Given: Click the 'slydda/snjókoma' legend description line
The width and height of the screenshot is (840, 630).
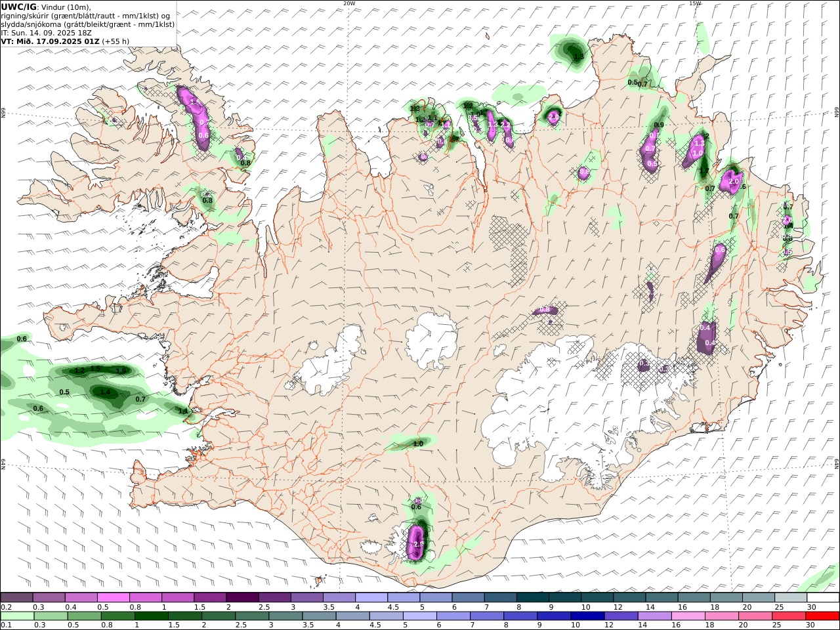Looking at the screenshot, I should pyautogui.click(x=88, y=24).
